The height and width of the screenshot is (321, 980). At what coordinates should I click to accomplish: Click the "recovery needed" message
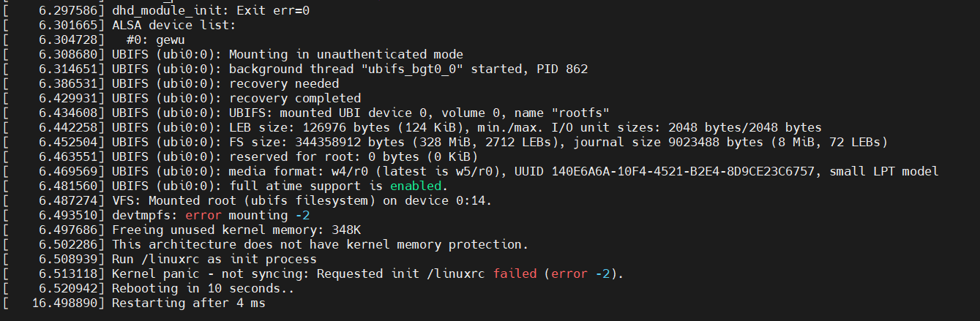pos(284,83)
